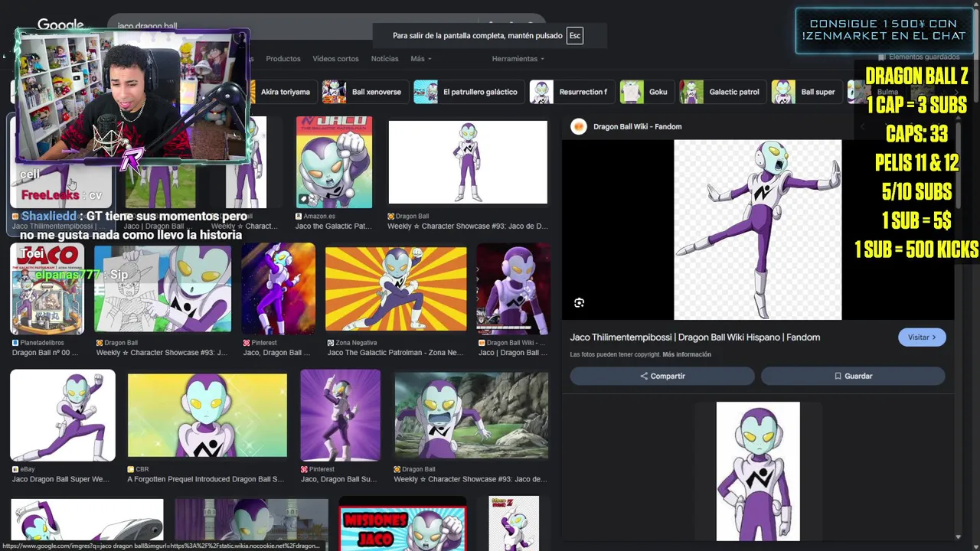Open the MISIONES JACO thumbnail

[402, 523]
